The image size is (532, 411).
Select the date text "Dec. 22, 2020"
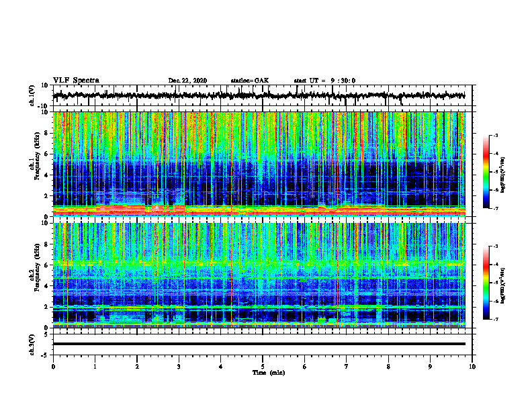(187, 81)
